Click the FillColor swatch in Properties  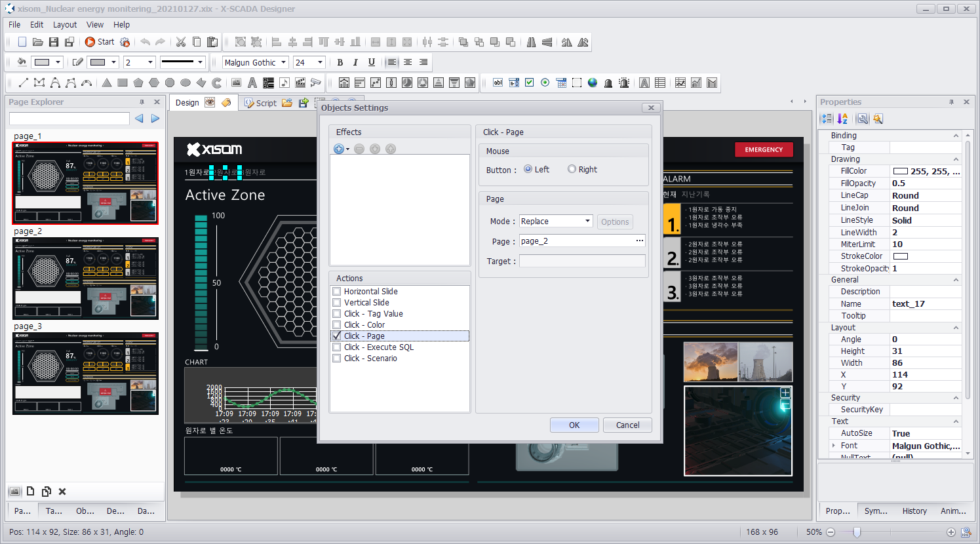pos(900,171)
